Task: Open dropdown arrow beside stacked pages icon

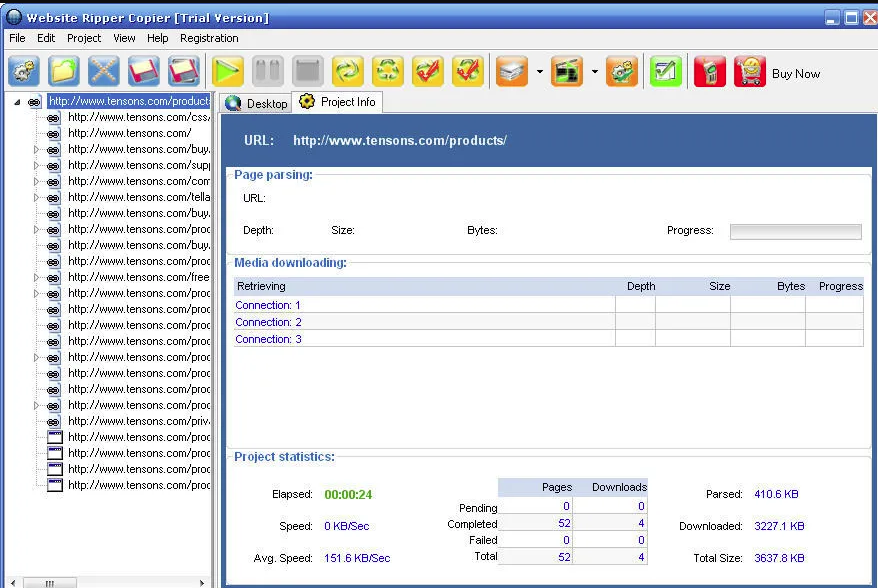Action: (x=540, y=72)
